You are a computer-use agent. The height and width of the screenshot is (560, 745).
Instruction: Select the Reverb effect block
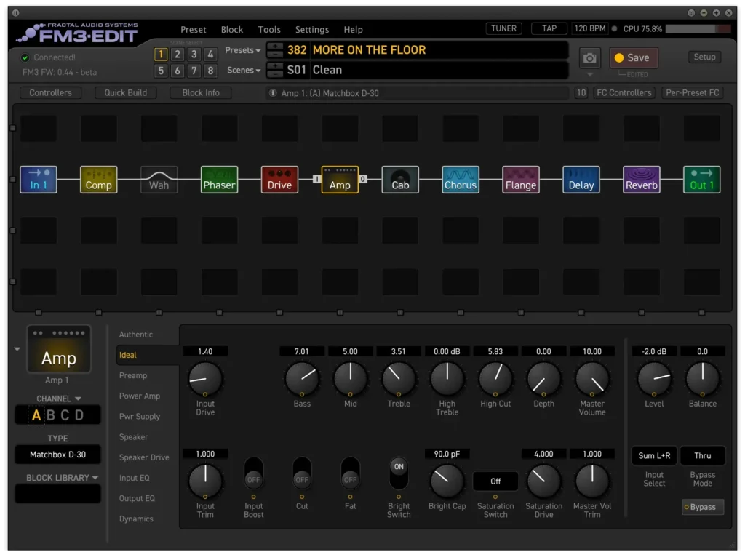point(642,180)
